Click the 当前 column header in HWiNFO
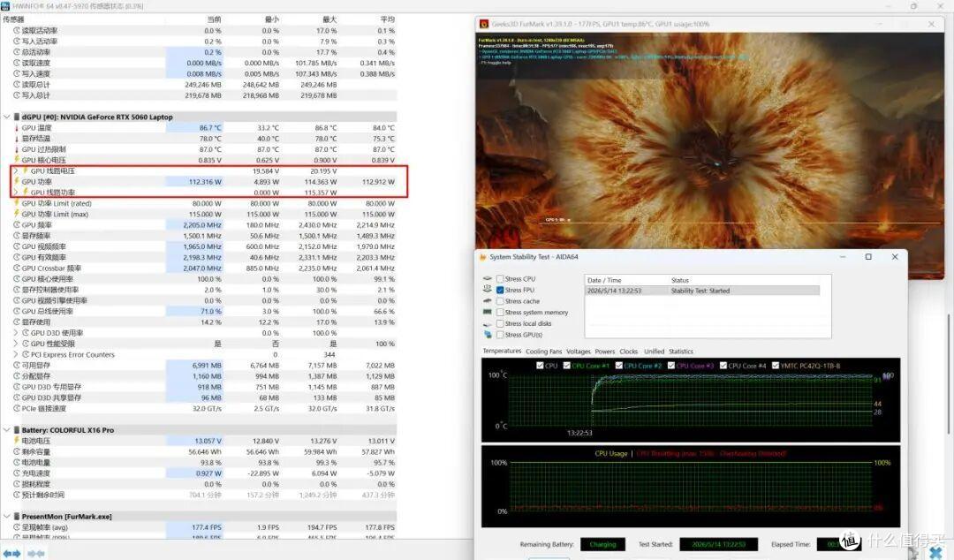954x560 pixels. (x=214, y=19)
